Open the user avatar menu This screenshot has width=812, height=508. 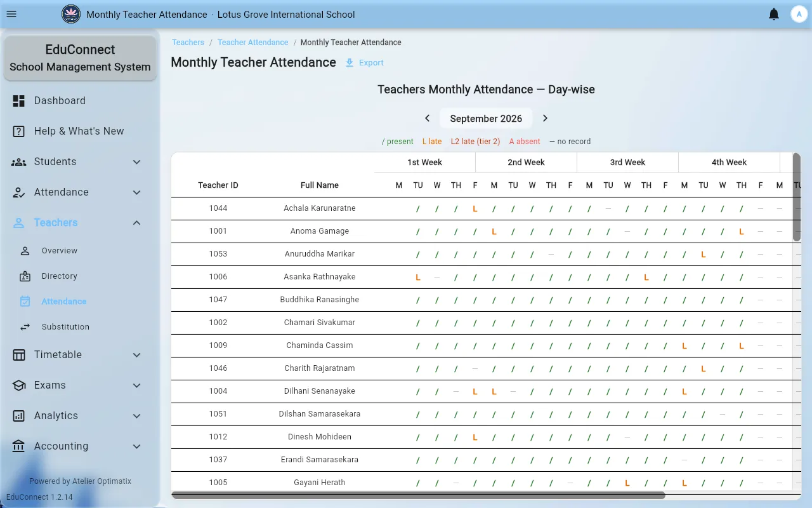pyautogui.click(x=798, y=14)
